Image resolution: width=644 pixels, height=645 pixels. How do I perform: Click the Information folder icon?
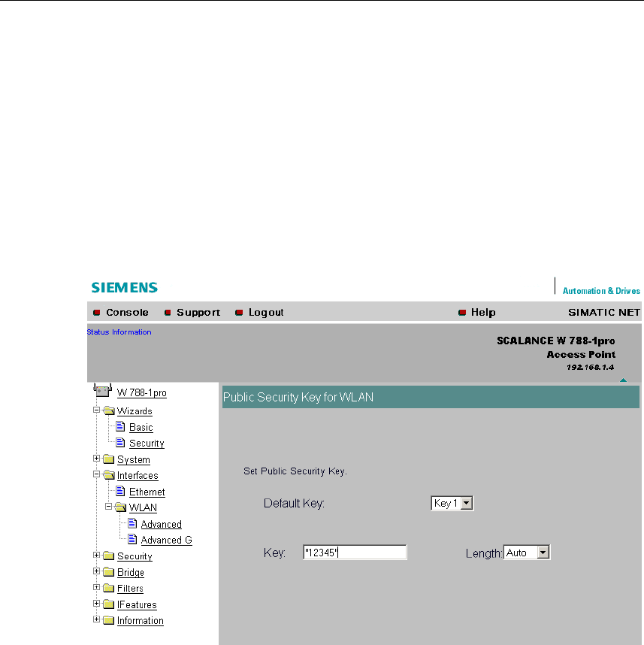coord(108,620)
